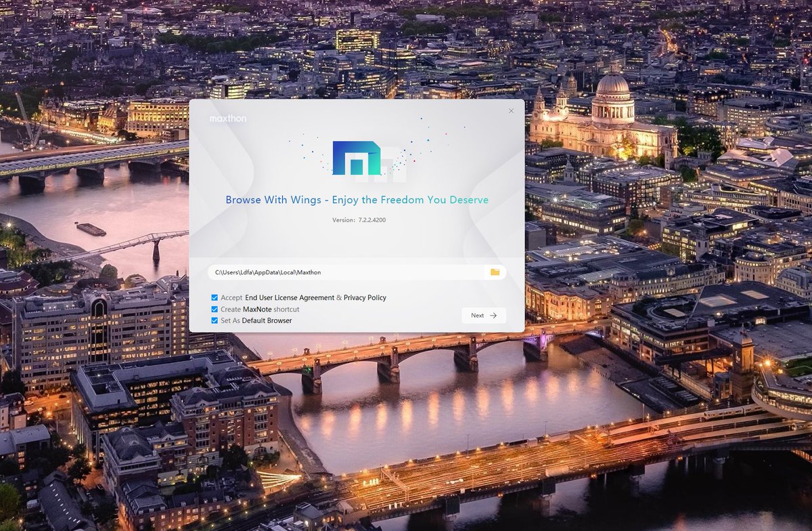Image resolution: width=812 pixels, height=531 pixels.
Task: Click the Maxthon M logo
Action: click(357, 158)
